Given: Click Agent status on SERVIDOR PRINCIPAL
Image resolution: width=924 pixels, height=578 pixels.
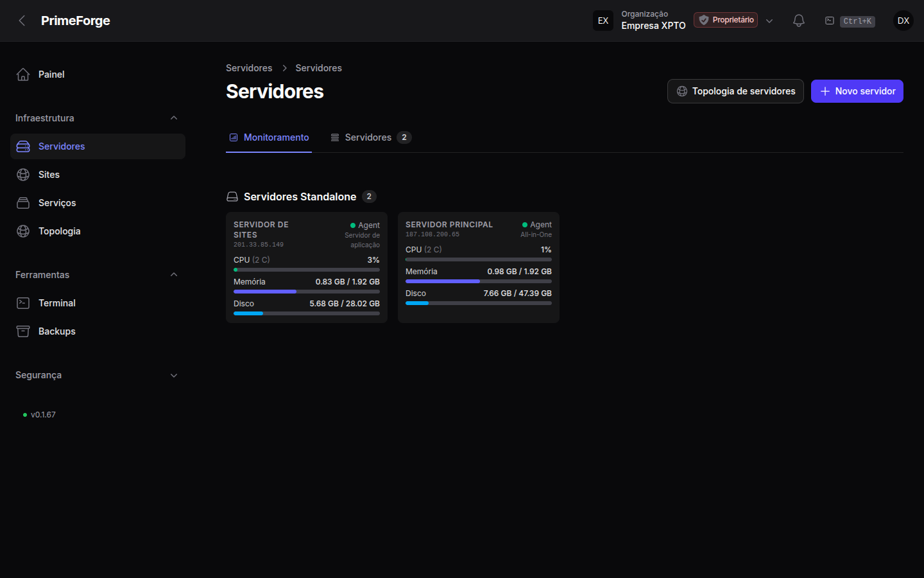Looking at the screenshot, I should [537, 225].
